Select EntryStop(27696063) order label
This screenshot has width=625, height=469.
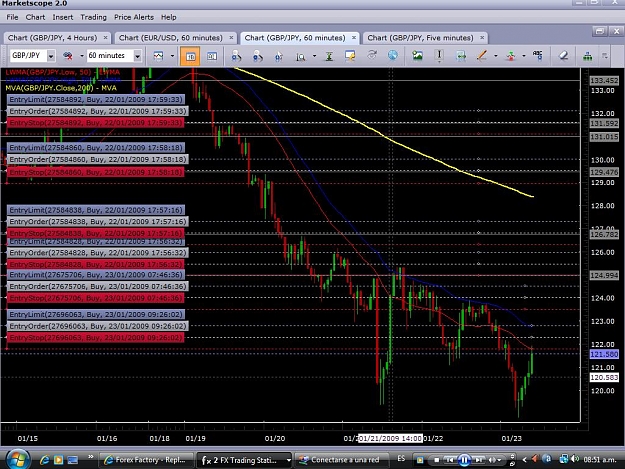coord(95,338)
